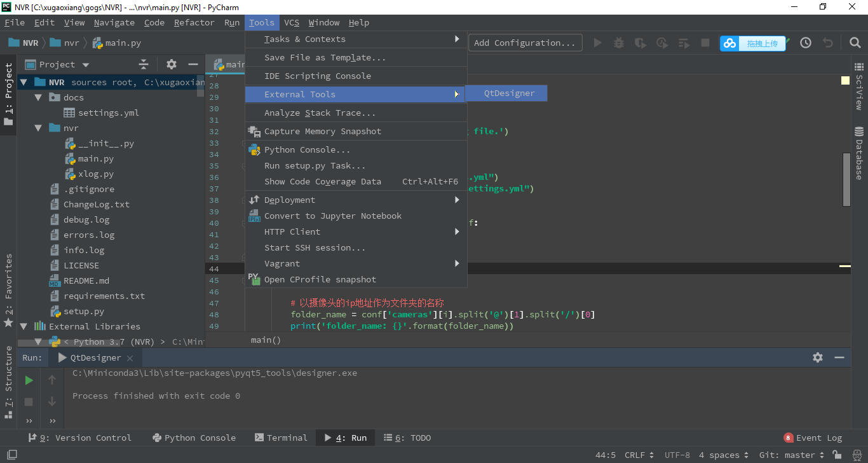Close the QtDesigner run tab
The height and width of the screenshot is (463, 868).
point(130,358)
